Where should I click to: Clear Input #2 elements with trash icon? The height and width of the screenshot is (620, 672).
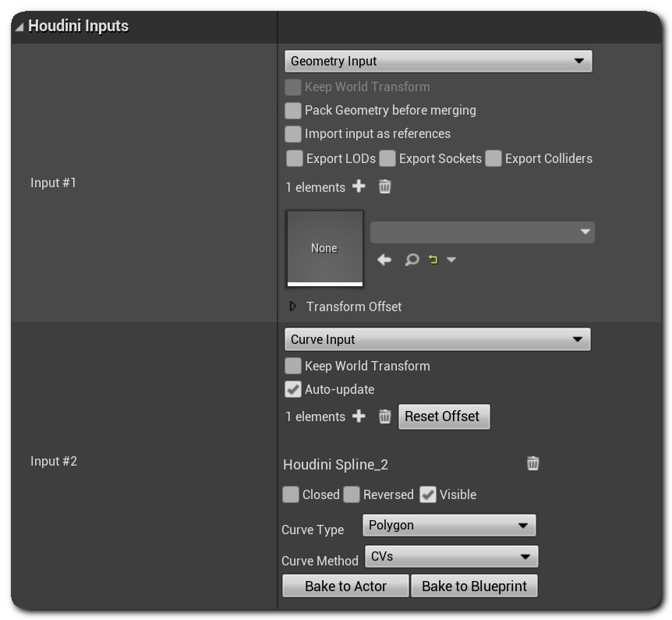pyautogui.click(x=385, y=416)
